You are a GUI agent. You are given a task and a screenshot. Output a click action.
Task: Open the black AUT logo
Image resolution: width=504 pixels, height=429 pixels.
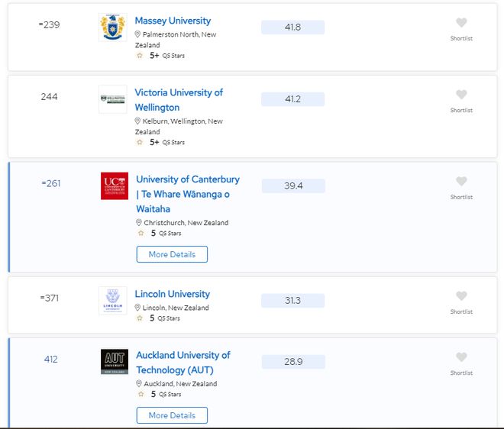click(115, 362)
